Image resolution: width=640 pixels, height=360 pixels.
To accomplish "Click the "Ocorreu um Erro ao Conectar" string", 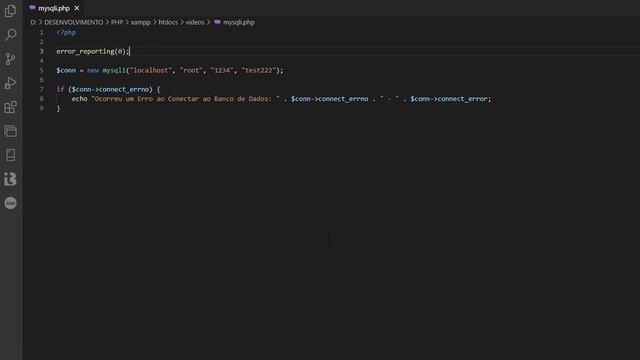I will point(186,99).
